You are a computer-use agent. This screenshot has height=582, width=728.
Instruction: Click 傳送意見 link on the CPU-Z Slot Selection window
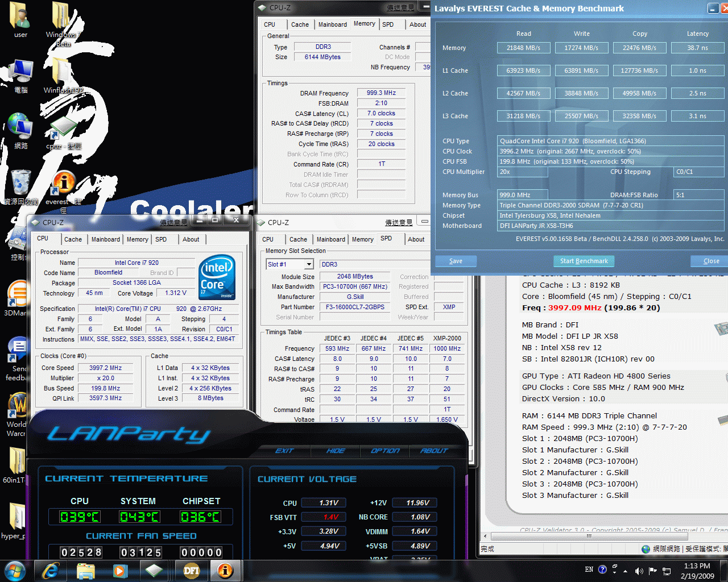pos(399,222)
